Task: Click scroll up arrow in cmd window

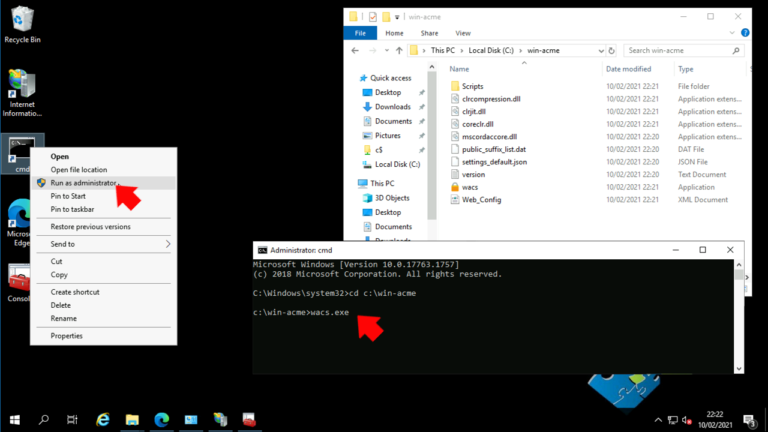Action: [739, 264]
